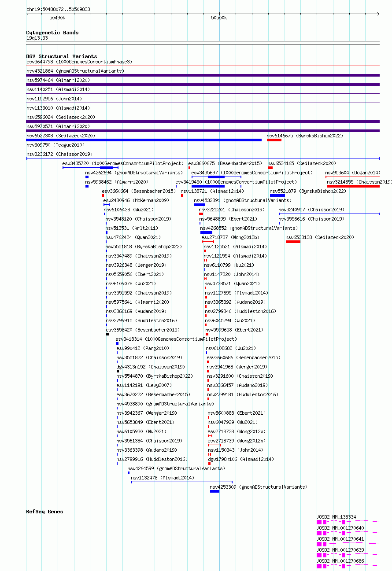This screenshot has width=392, height=571.
Task: Click nsv5970571 Almarri2020 label
Action: (58, 126)
